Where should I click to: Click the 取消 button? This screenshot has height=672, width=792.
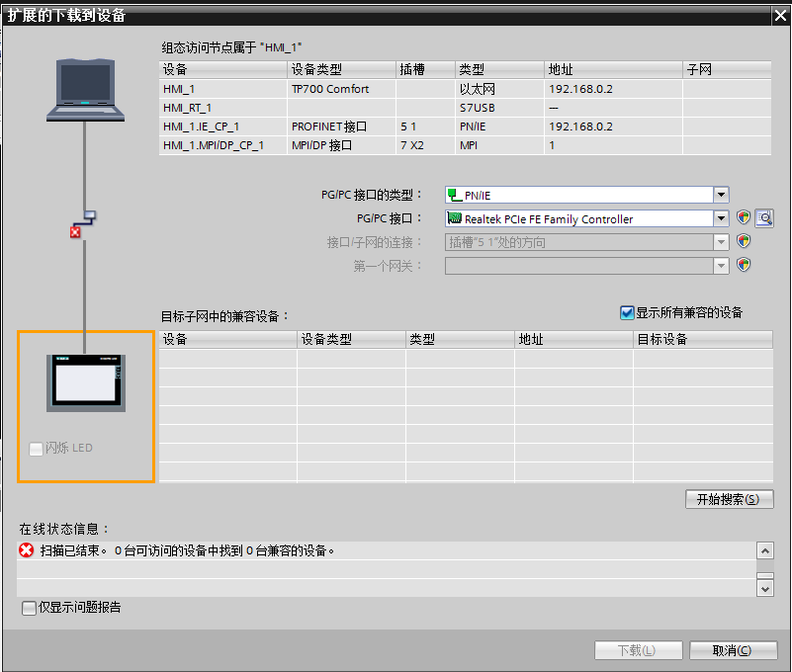point(732,650)
